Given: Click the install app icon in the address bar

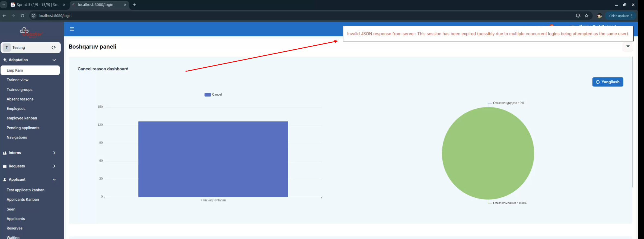Looking at the screenshot, I should pos(578,16).
